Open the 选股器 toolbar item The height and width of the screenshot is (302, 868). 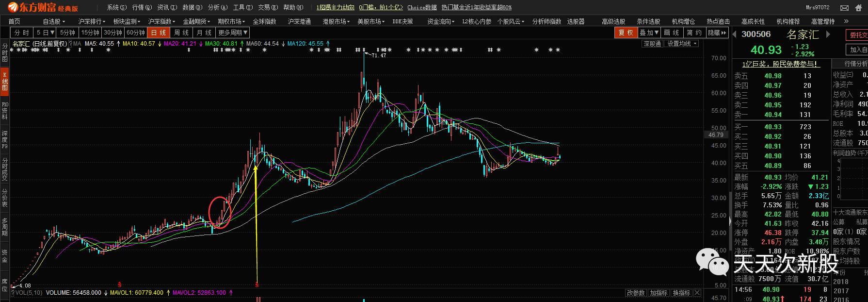[x=576, y=21]
